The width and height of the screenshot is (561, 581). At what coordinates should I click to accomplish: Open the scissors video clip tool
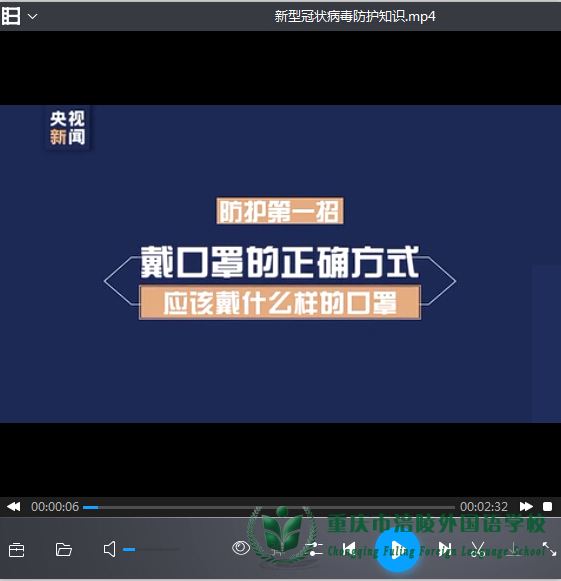tap(478, 549)
